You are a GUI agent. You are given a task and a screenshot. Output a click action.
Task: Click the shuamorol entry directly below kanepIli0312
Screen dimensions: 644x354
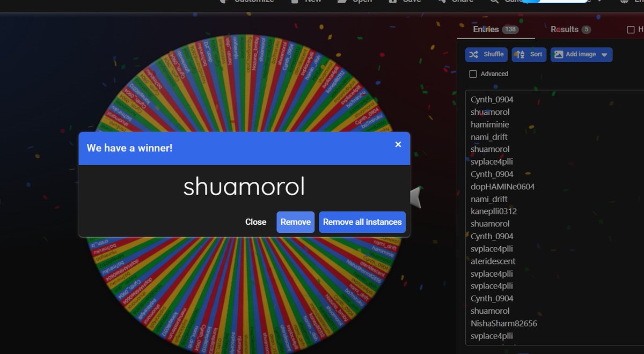click(490, 224)
